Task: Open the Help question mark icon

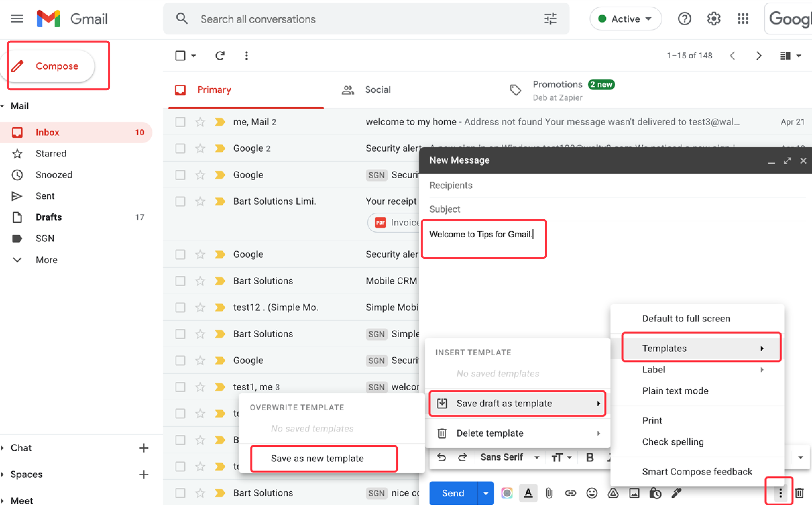Action: pyautogui.click(x=684, y=19)
